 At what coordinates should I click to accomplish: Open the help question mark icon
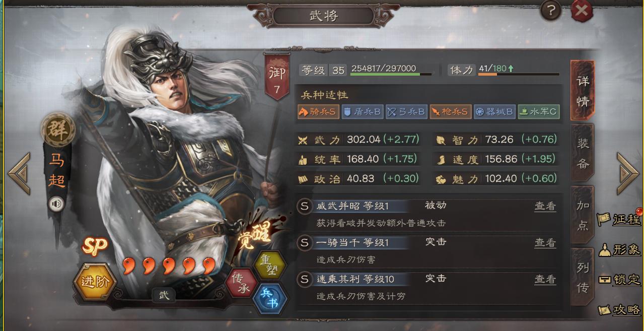[551, 11]
